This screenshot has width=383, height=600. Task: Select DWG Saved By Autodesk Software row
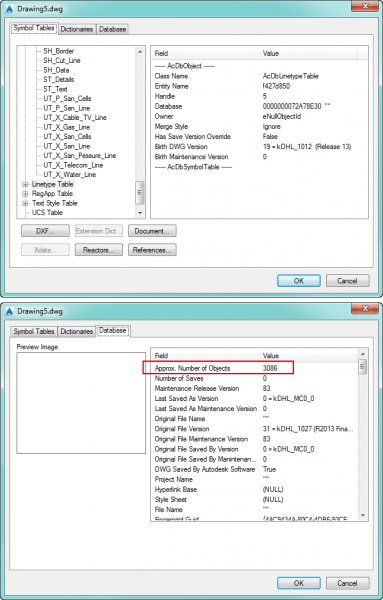pos(254,469)
